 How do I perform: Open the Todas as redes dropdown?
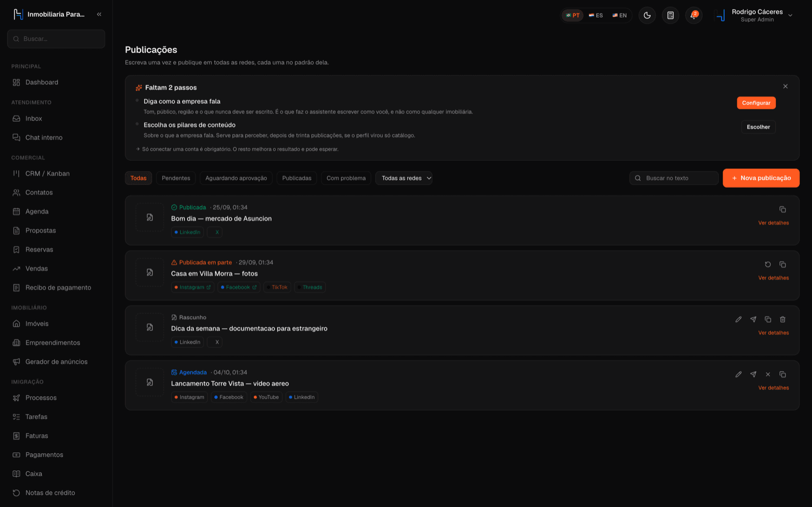pyautogui.click(x=404, y=178)
